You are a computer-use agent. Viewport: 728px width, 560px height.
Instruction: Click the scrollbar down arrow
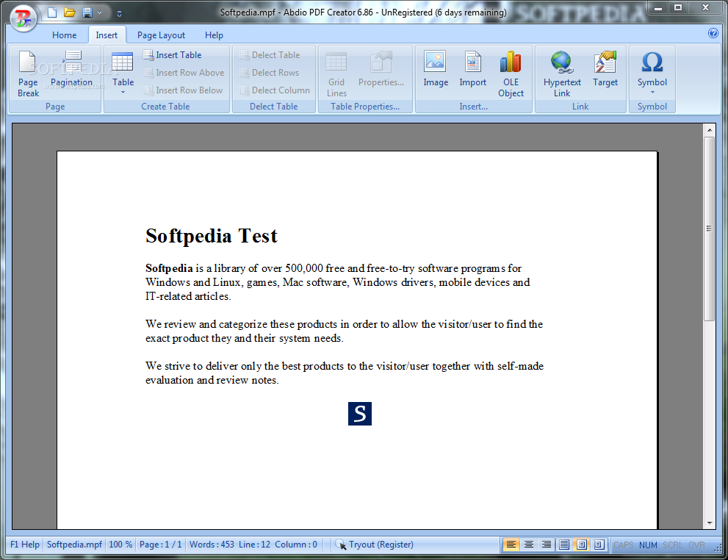click(709, 523)
